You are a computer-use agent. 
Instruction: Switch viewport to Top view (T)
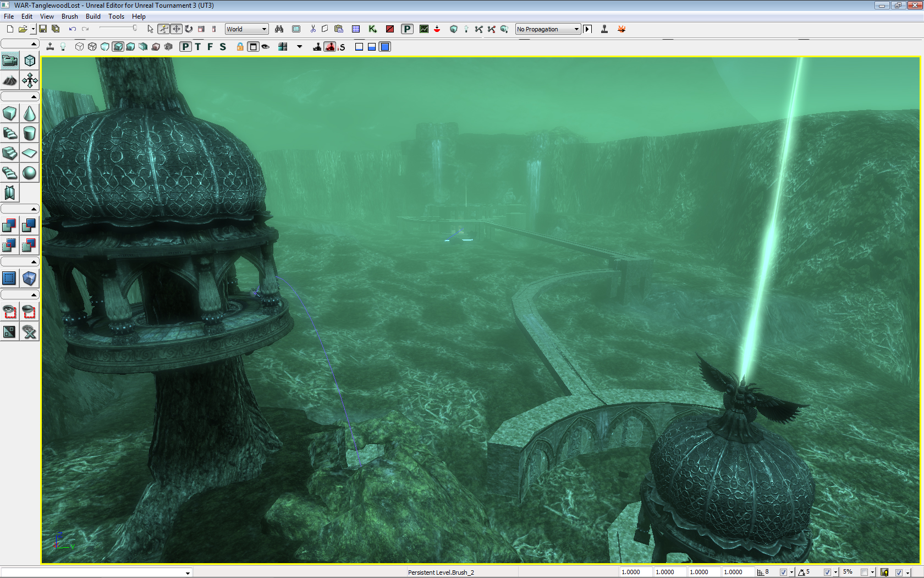pyautogui.click(x=198, y=47)
